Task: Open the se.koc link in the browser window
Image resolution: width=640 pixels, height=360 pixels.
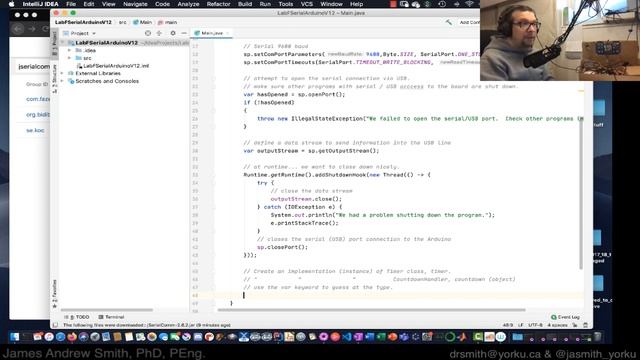Action: pyautogui.click(x=35, y=130)
